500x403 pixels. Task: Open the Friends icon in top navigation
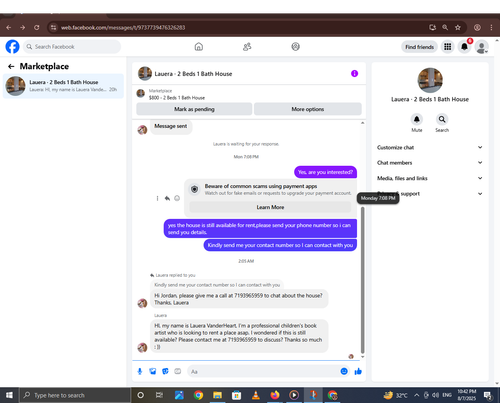(247, 47)
